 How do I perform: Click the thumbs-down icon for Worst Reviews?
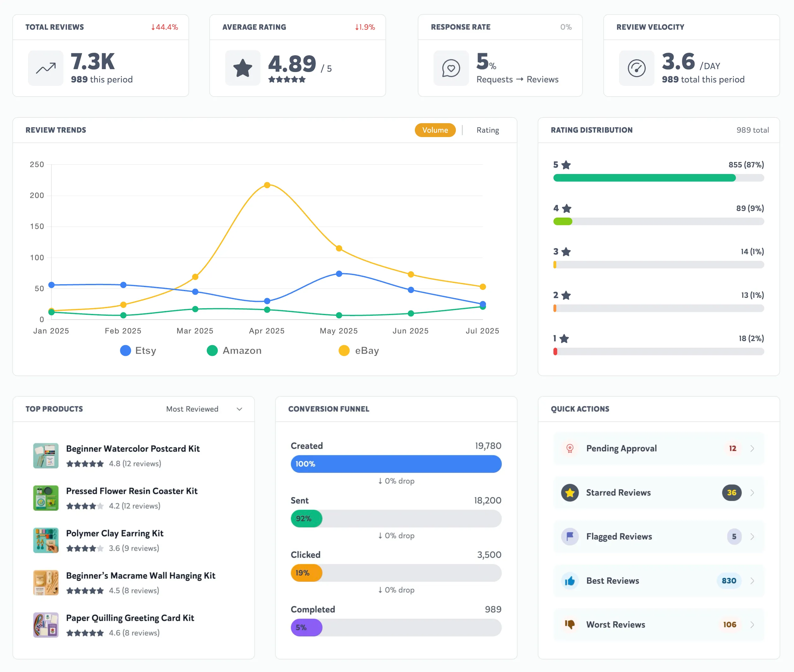pos(570,624)
